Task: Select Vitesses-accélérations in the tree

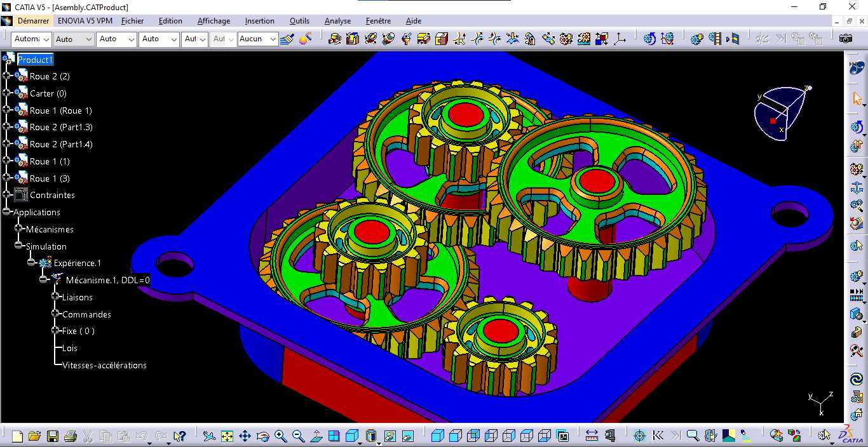Action: coord(104,365)
